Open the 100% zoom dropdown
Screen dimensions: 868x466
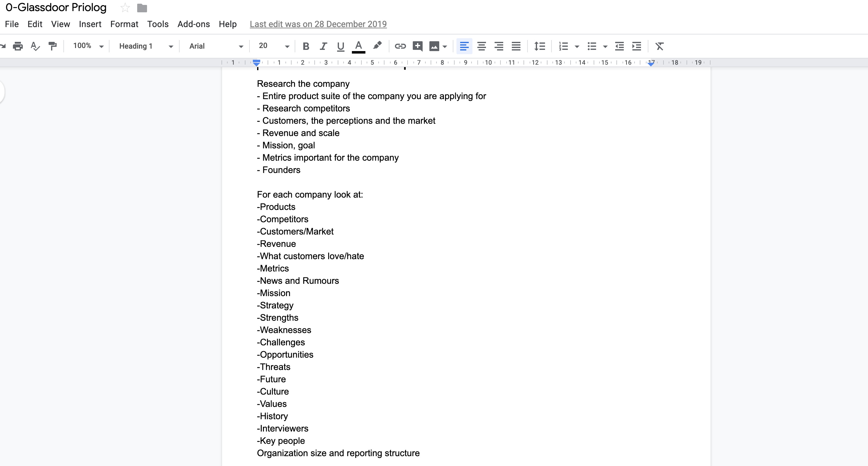click(x=88, y=46)
